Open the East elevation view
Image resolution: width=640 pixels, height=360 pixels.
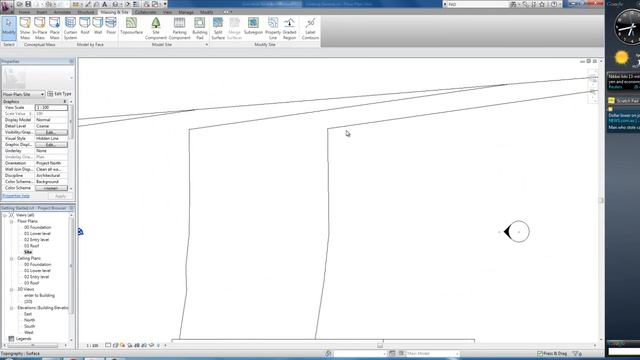[x=28, y=314]
